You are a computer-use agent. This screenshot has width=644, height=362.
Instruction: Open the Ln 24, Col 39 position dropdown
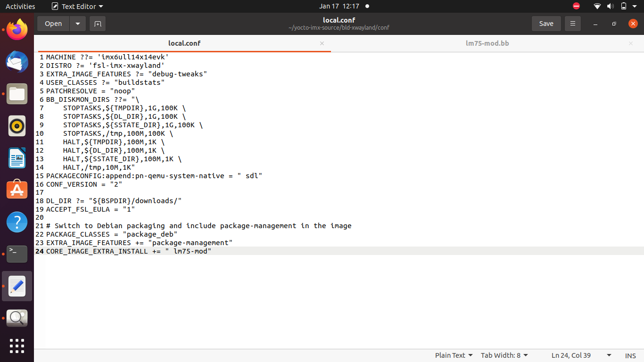pos(581,355)
